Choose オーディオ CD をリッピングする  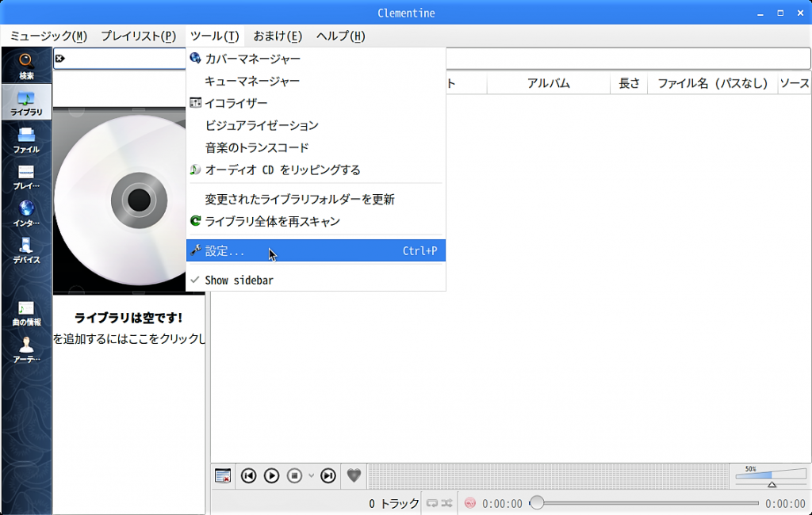coord(316,170)
